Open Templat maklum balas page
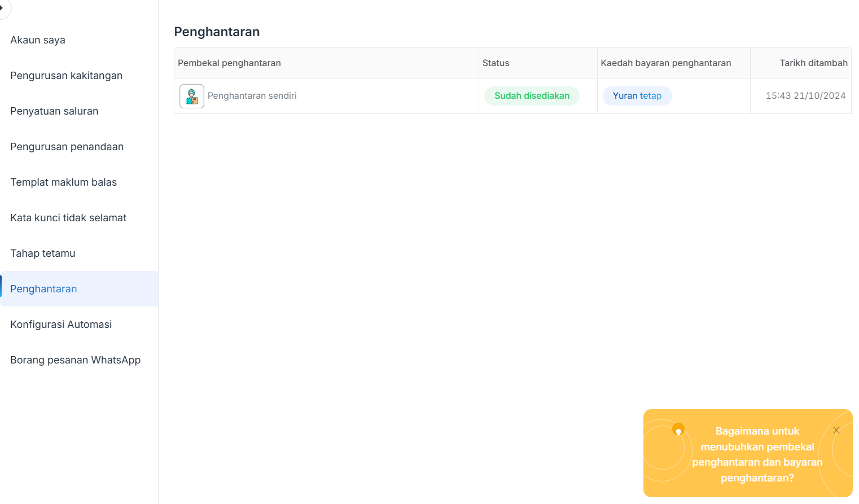This screenshot has height=504, width=859. pyautogui.click(x=63, y=182)
